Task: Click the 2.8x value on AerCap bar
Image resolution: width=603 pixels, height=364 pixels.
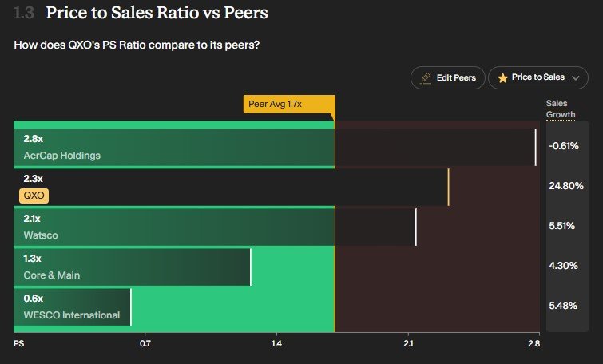Action: [33, 139]
